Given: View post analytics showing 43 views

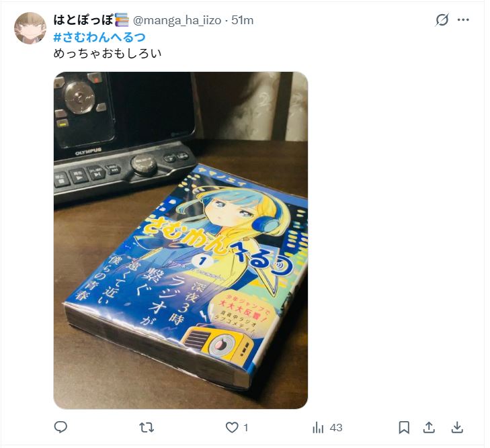Looking at the screenshot, I should point(327,427).
